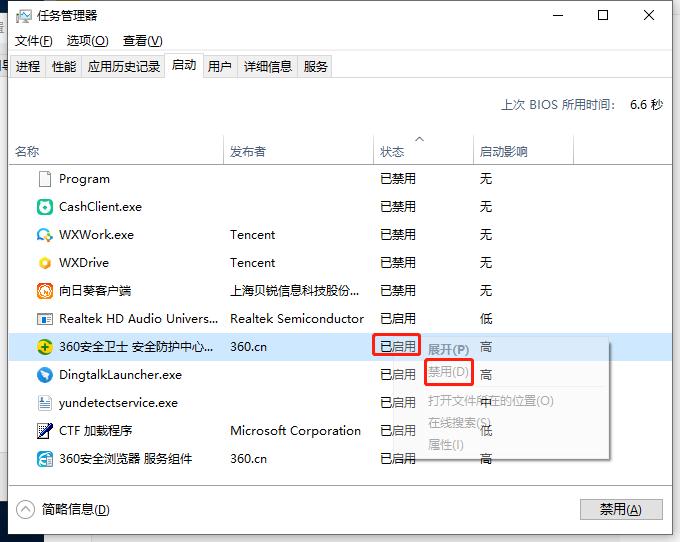
Task: Select the CashClient.exe entry
Action: (100, 207)
